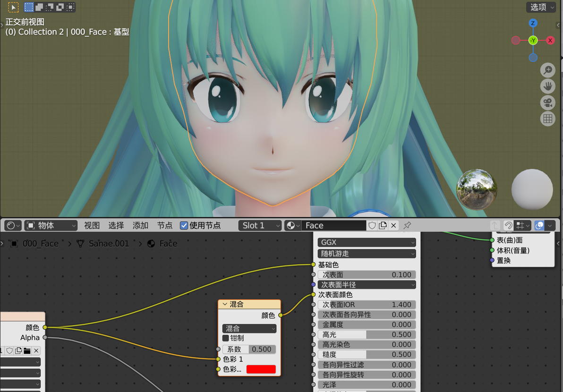The image size is (563, 392).
Task: Toggle the node snapping magnet icon
Action: pos(508,225)
